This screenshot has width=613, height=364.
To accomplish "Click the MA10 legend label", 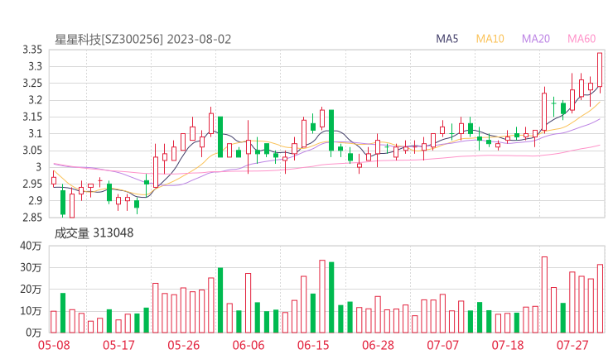I will click(490, 39).
